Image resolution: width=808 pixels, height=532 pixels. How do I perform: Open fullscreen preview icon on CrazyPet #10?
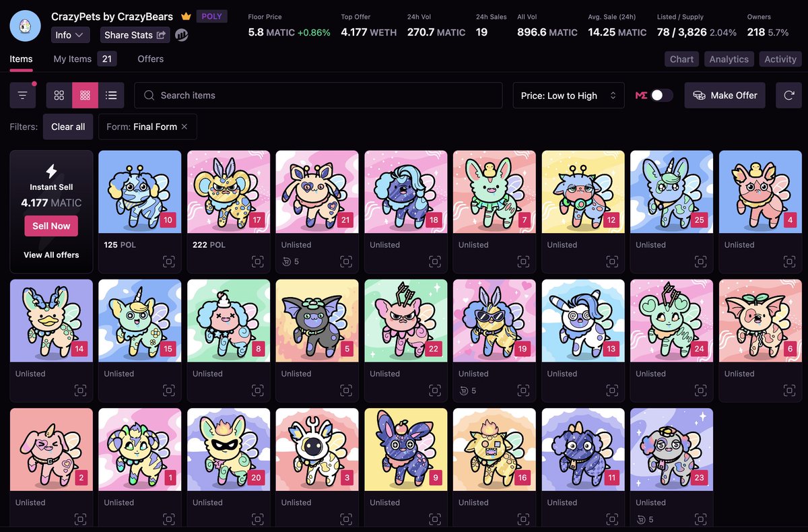pos(168,261)
